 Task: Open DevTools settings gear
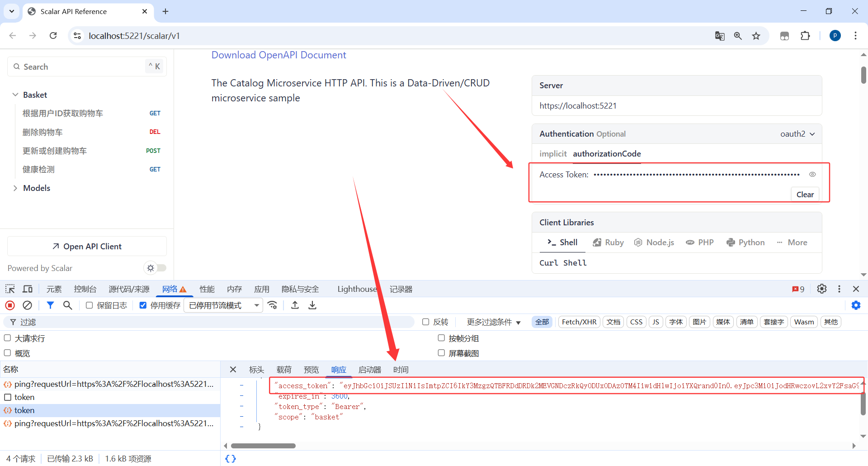[822, 289]
